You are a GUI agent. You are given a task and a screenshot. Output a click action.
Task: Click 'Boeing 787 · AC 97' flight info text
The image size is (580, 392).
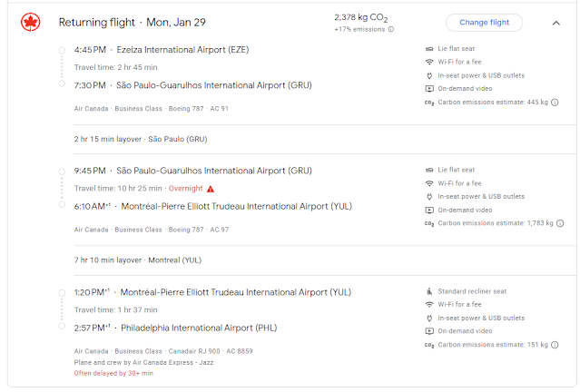click(199, 230)
